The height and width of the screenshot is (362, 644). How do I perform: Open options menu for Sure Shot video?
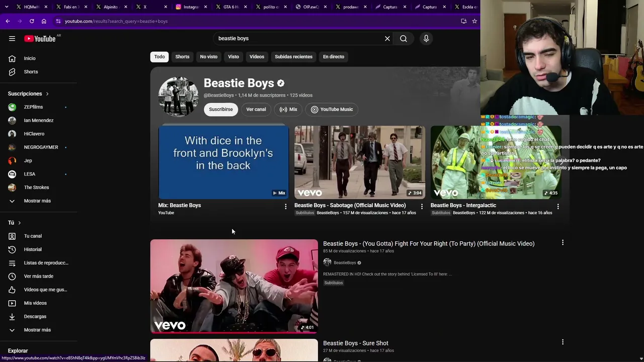(x=562, y=342)
